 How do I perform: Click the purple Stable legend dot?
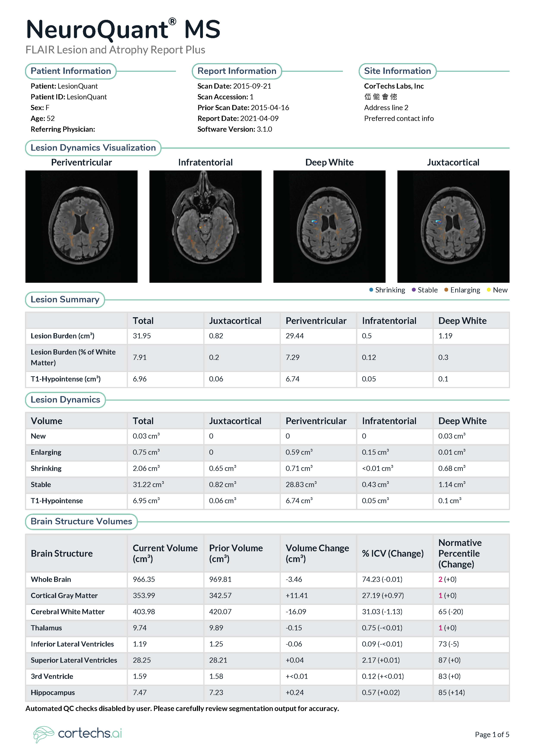(x=414, y=290)
